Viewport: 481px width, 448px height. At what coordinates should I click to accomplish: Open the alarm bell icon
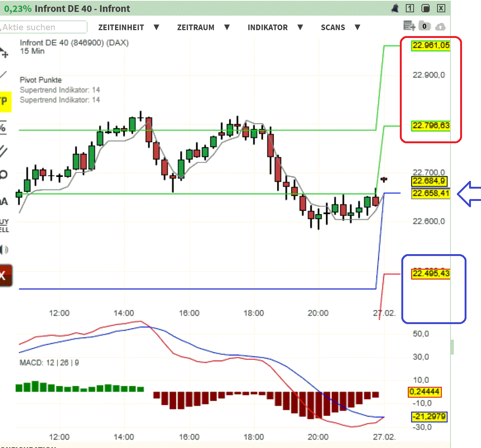395,8
